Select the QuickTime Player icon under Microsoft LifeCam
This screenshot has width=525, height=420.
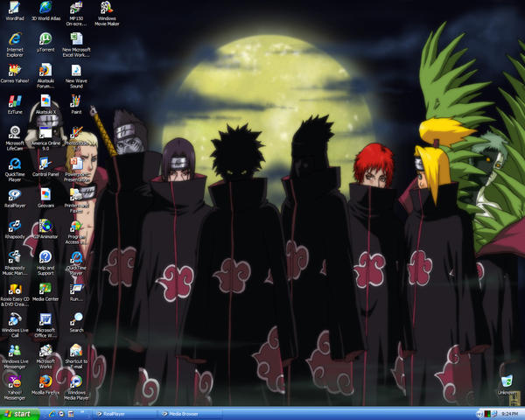tap(15, 169)
